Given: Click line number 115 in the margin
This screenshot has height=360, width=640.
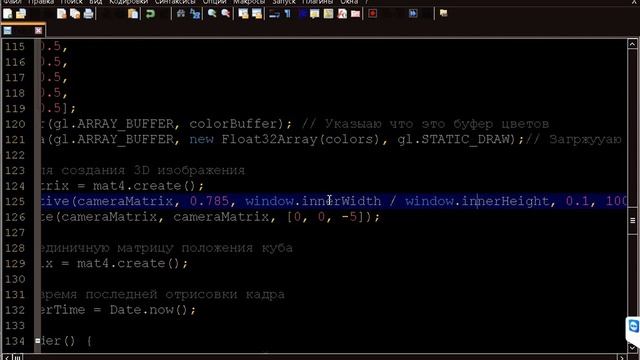Looking at the screenshot, I should tap(15, 47).
